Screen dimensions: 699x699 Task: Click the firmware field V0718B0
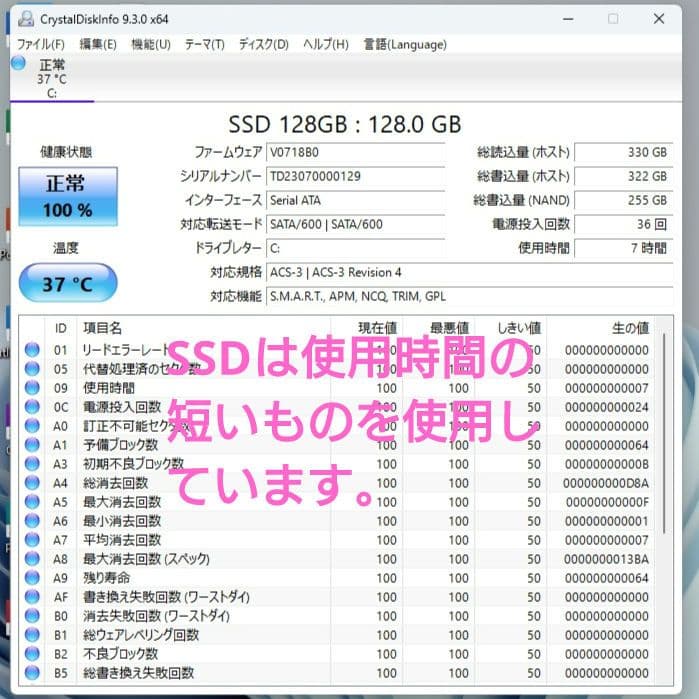(356, 152)
